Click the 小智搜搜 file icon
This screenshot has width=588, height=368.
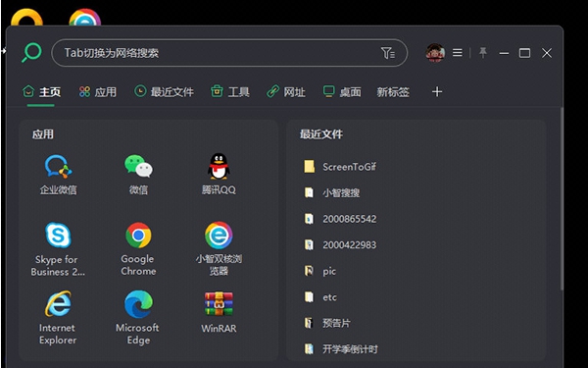[x=309, y=192]
